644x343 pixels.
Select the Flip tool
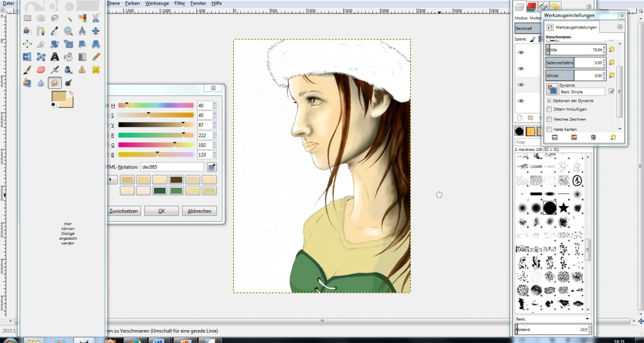(28, 57)
